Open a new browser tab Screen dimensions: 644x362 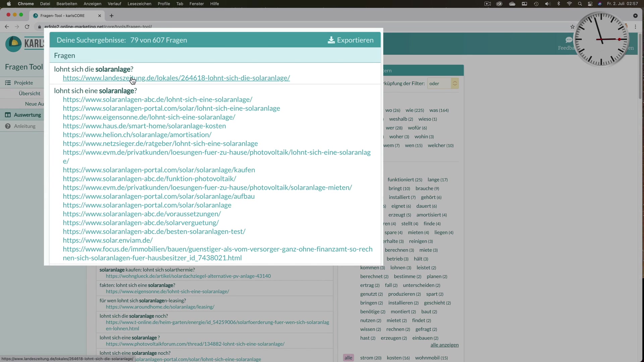pyautogui.click(x=111, y=16)
